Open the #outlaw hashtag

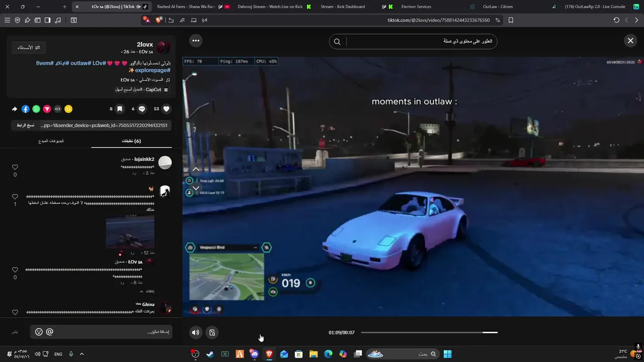(x=80, y=63)
